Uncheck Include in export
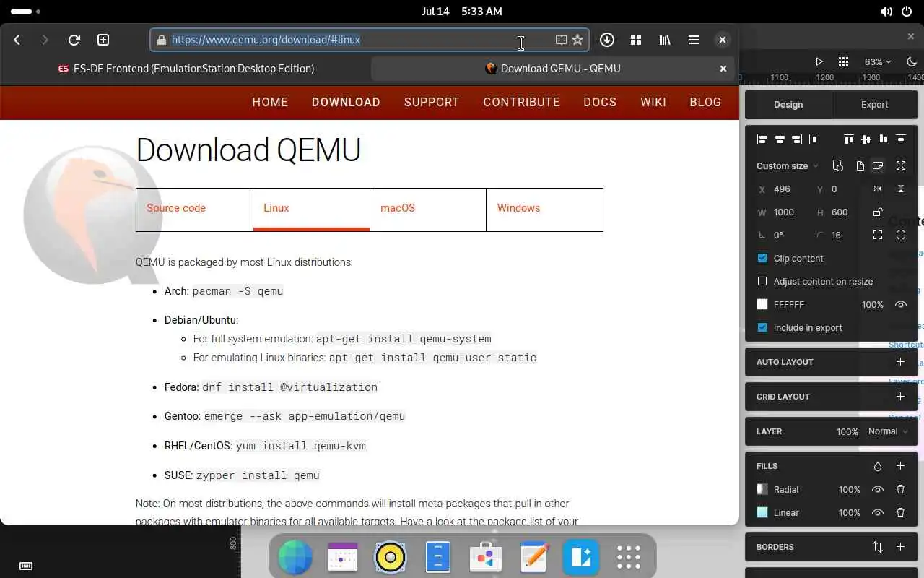This screenshot has width=924, height=578. 762,327
